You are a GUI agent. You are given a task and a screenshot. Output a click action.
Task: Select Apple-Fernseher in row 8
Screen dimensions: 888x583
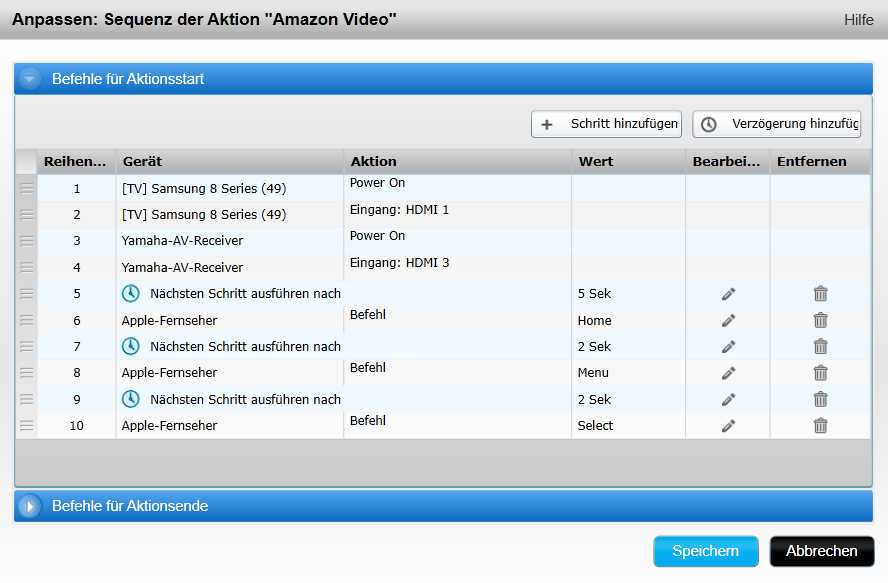(169, 373)
